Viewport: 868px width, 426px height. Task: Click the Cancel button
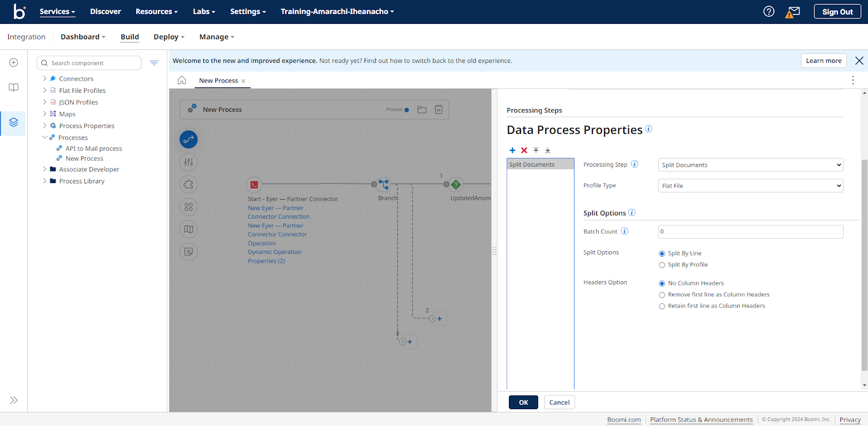pos(559,402)
